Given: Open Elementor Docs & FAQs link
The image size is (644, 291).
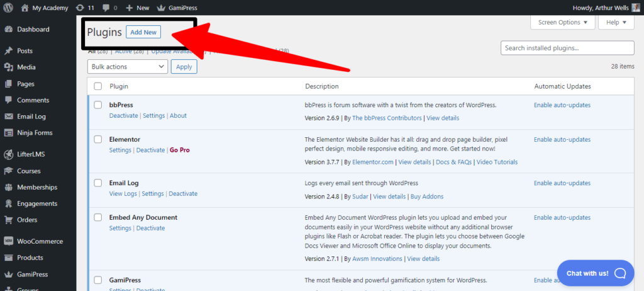Looking at the screenshot, I should 454,162.
